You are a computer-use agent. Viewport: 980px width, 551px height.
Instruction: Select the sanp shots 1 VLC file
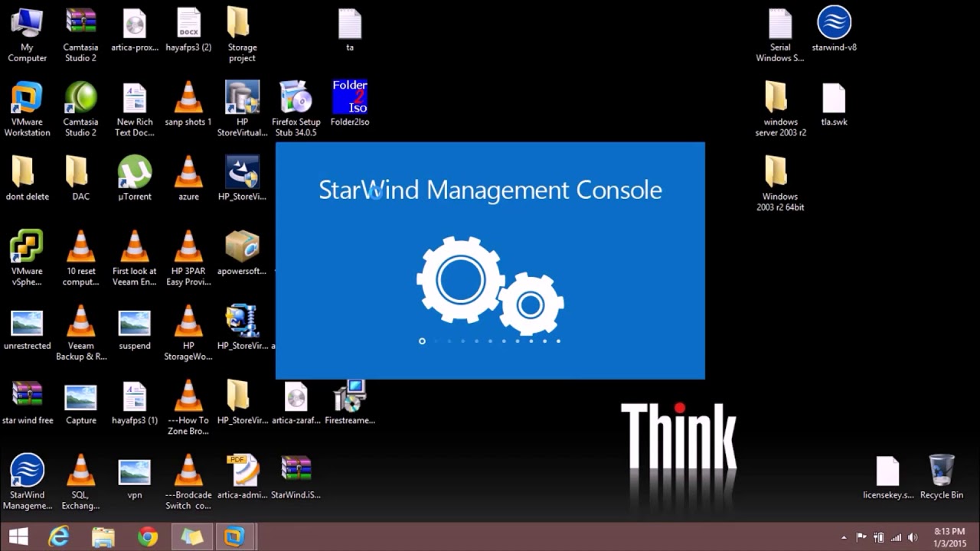tap(188, 105)
